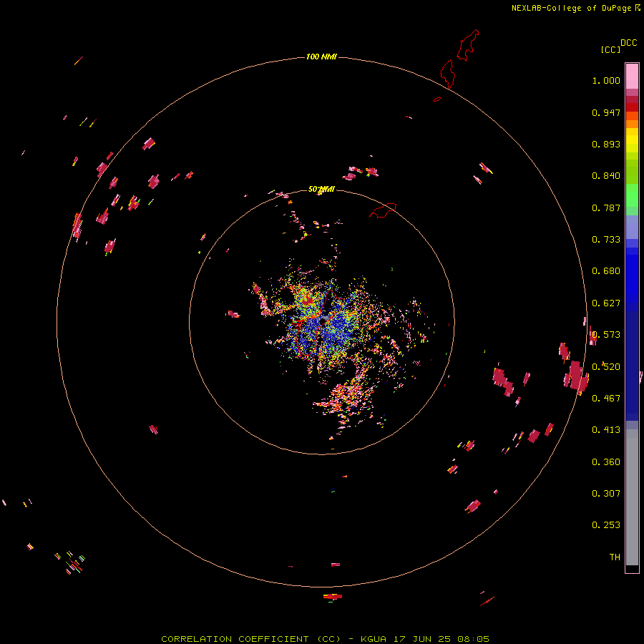Click the 0.627 scale value

click(606, 303)
